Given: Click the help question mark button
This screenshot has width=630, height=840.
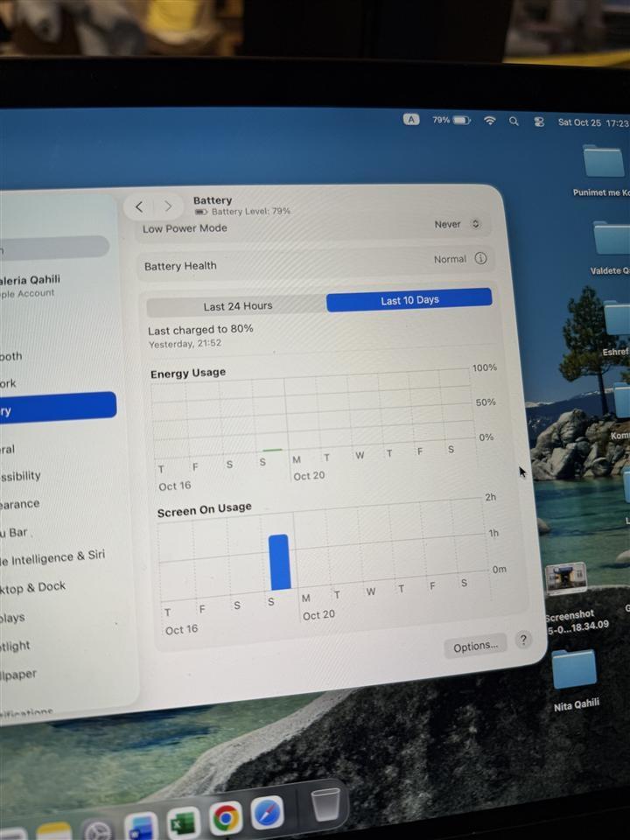Looking at the screenshot, I should pyautogui.click(x=523, y=639).
